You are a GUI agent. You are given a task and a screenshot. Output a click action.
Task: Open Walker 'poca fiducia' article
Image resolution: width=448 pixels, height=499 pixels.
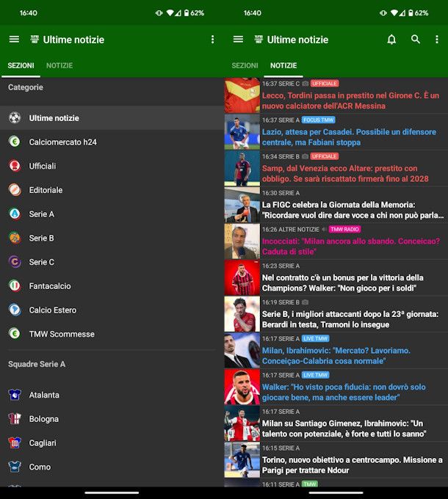336,387
